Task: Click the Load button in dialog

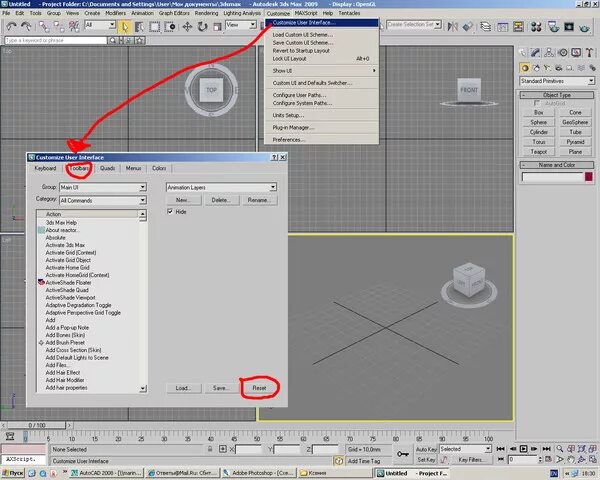Action: tap(184, 388)
